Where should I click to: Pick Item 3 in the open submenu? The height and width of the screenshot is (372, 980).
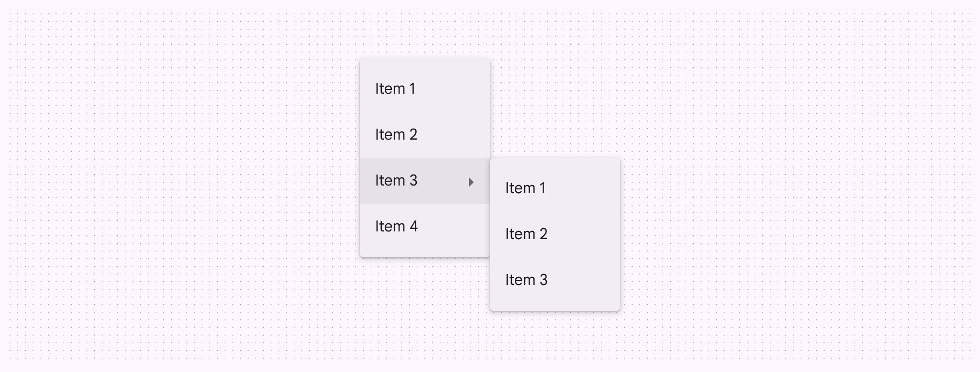555,280
